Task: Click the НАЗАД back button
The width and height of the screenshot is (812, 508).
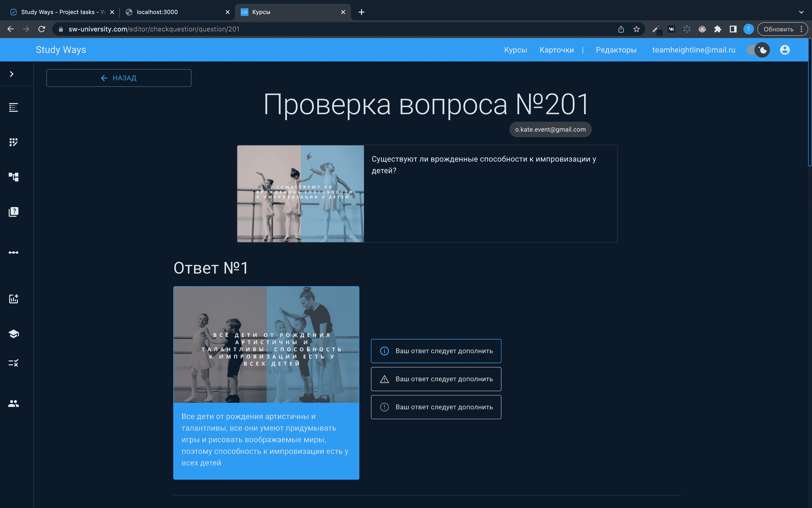Action: click(x=119, y=78)
